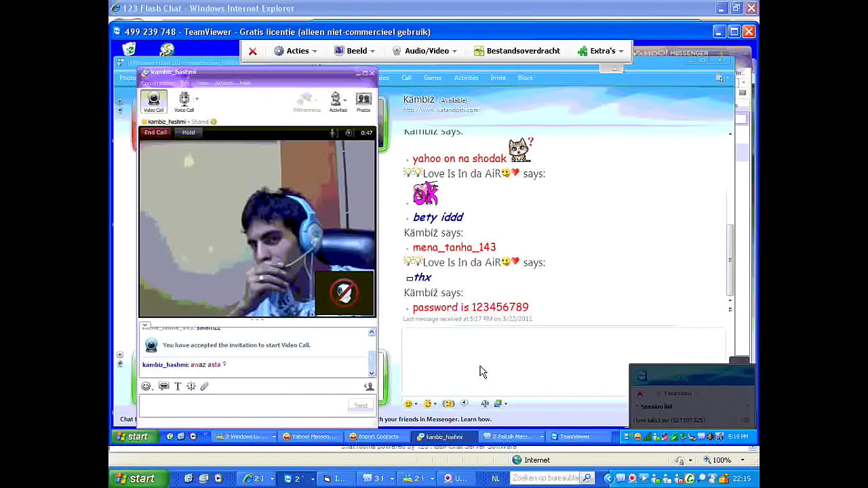Image resolution: width=868 pixels, height=488 pixels.
Task: Put the current call on Hold
Action: tap(189, 132)
